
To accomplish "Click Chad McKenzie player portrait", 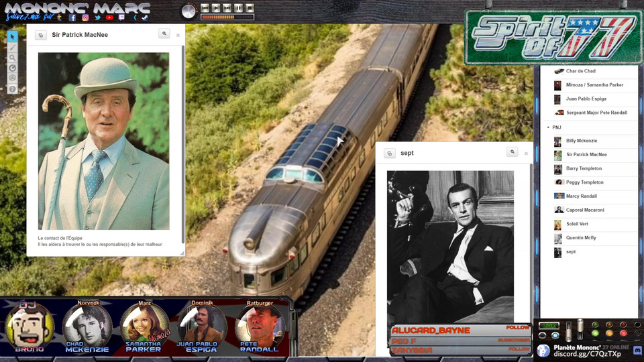I will (87, 326).
